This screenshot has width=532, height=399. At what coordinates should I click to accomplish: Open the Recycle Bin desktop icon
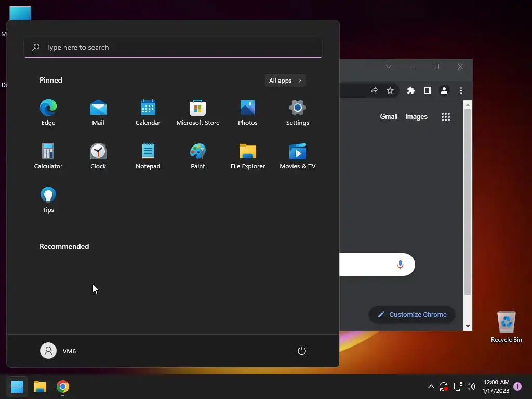click(x=506, y=327)
